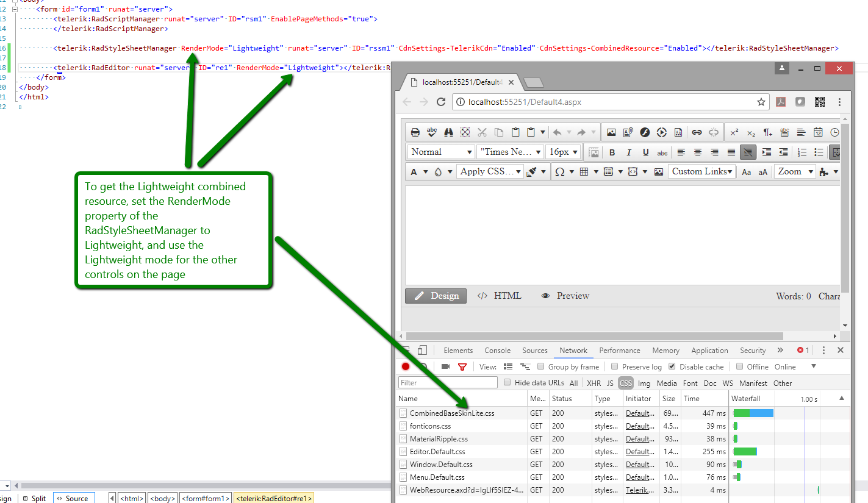
Task: Switch editor to Preview mode
Action: pos(565,296)
